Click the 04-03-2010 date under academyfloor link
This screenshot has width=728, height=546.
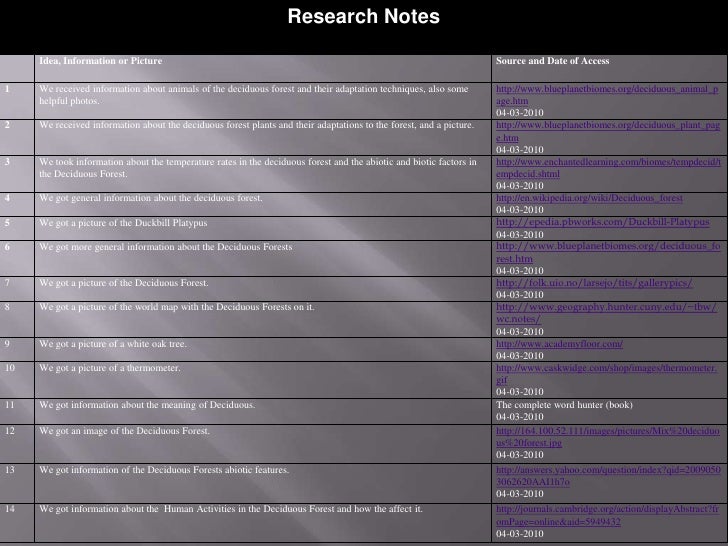(520, 356)
